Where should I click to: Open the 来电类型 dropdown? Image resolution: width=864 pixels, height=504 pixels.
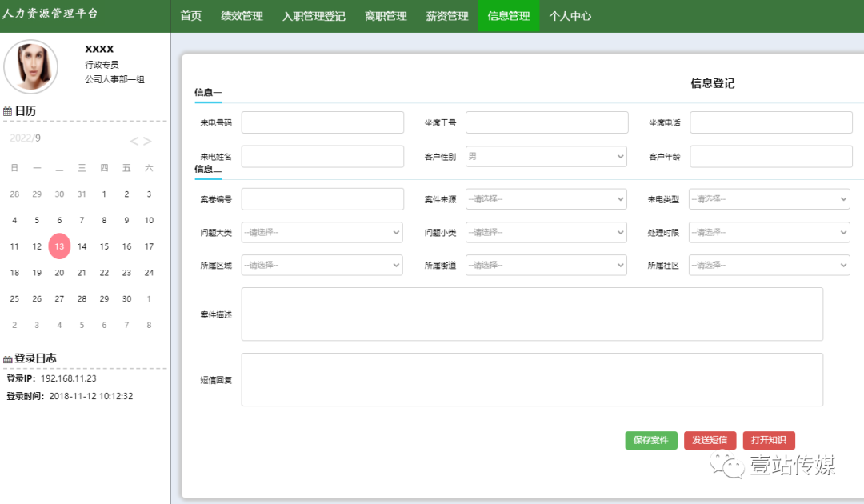click(770, 198)
